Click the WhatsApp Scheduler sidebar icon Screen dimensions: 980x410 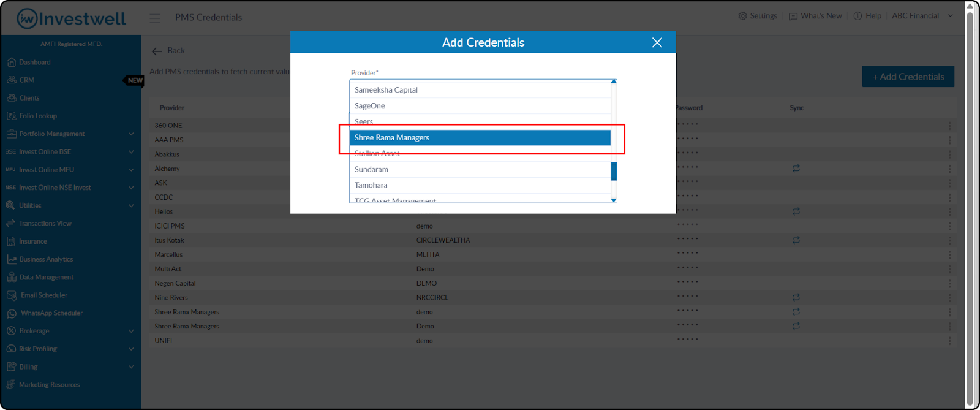[x=12, y=313]
